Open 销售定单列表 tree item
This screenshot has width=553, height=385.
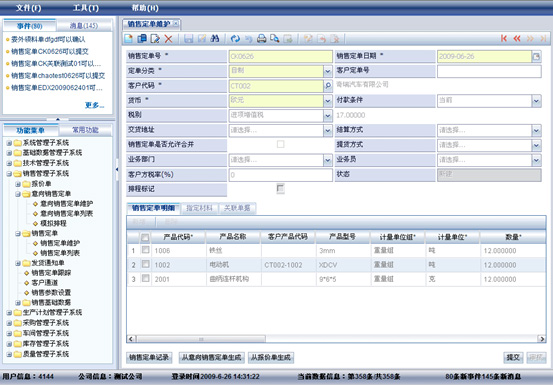(60, 253)
